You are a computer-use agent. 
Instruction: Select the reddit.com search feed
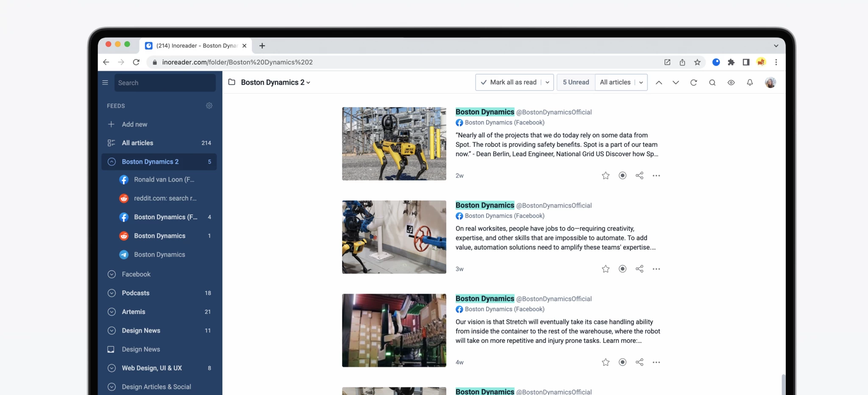164,198
